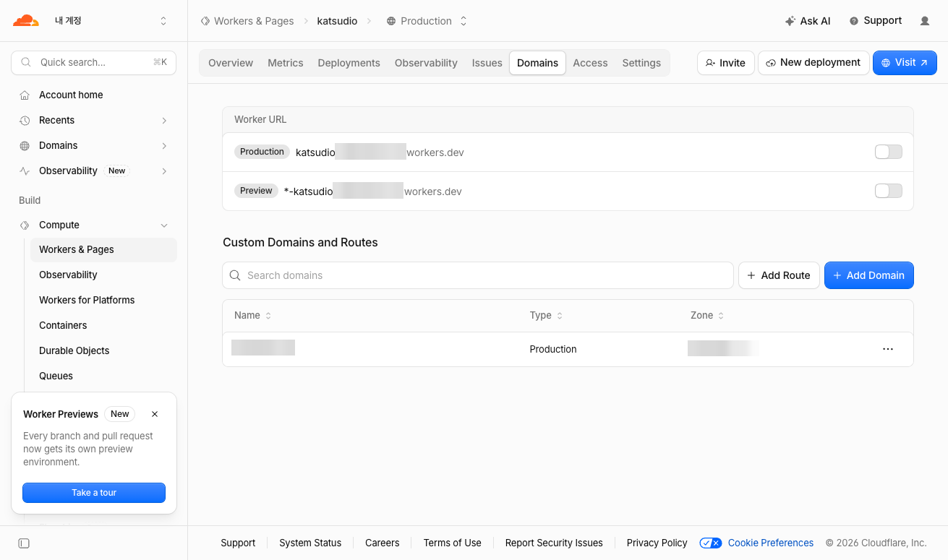Open the Settings tab

click(641, 63)
